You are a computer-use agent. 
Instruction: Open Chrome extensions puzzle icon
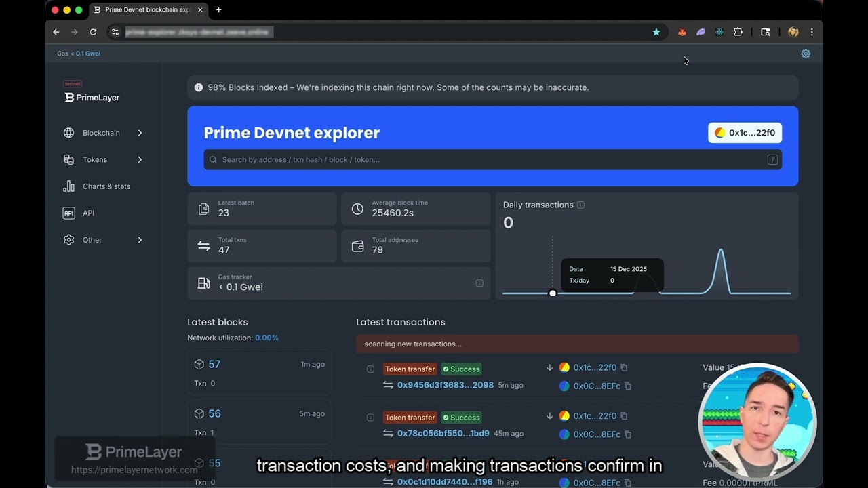(738, 32)
